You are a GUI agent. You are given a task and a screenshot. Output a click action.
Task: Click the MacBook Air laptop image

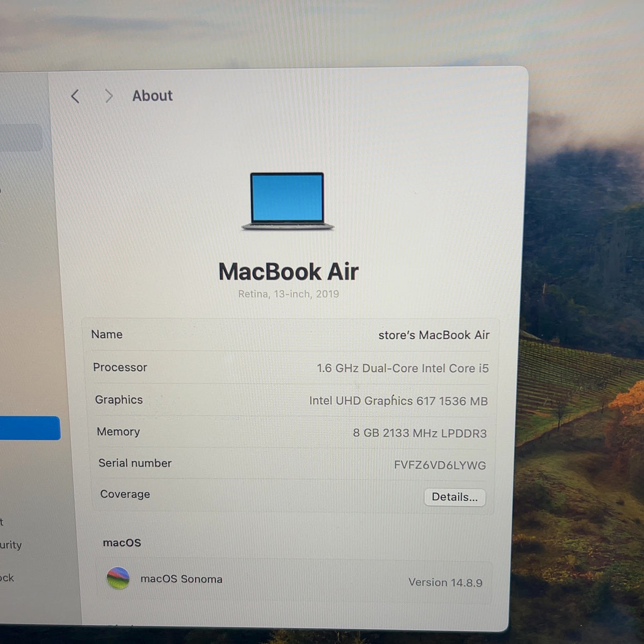click(x=288, y=201)
